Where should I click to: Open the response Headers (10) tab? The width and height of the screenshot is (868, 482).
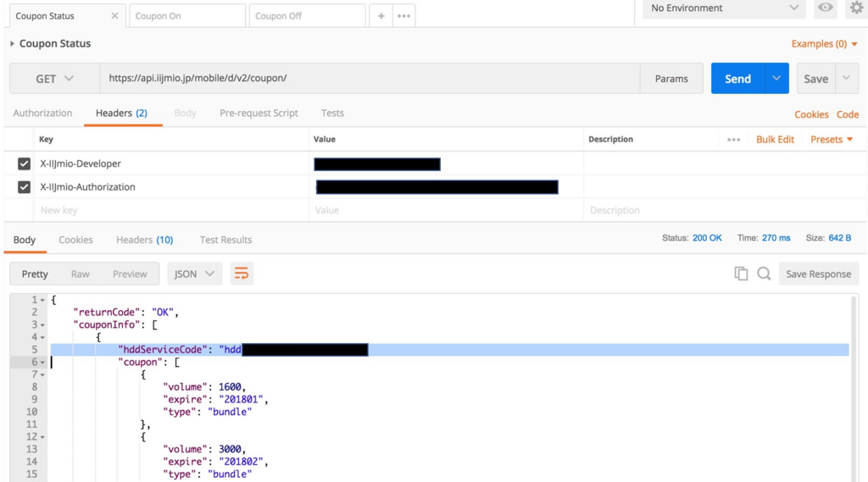[x=144, y=240]
